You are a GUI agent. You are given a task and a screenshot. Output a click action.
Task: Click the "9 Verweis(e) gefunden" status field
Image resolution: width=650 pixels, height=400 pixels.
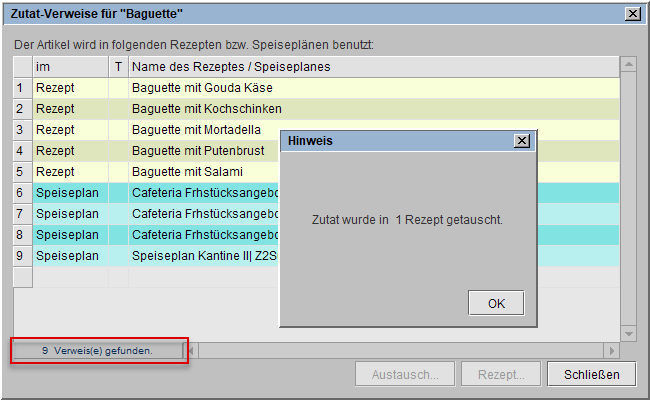tap(98, 351)
